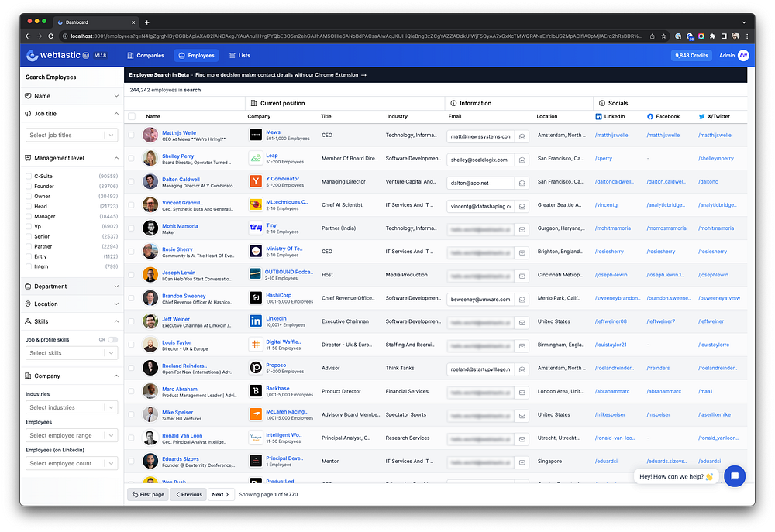Switch to the Employees tab
The height and width of the screenshot is (532, 775).
[197, 55]
